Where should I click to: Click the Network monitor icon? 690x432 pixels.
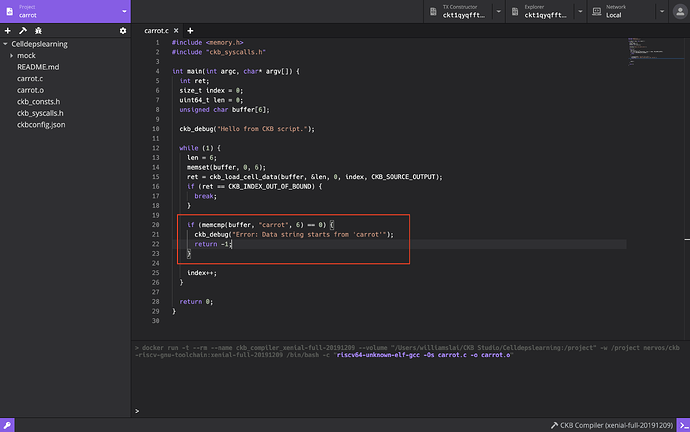597,11
